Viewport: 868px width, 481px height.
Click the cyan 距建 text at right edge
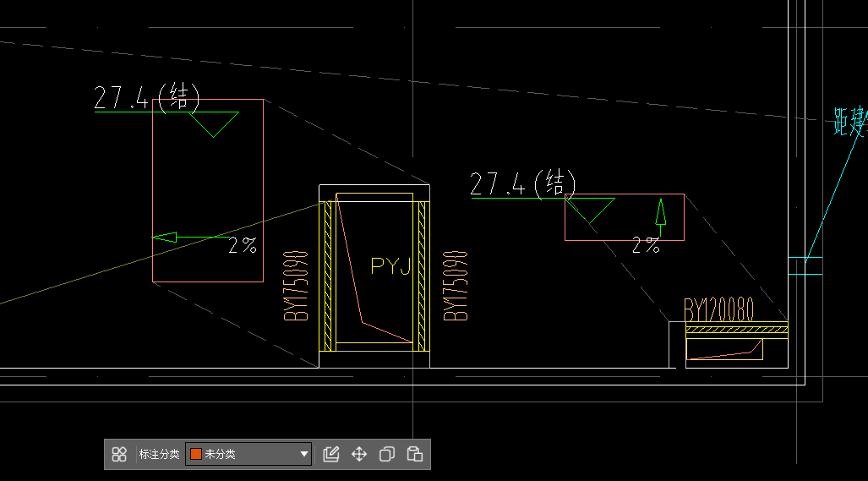[850, 121]
